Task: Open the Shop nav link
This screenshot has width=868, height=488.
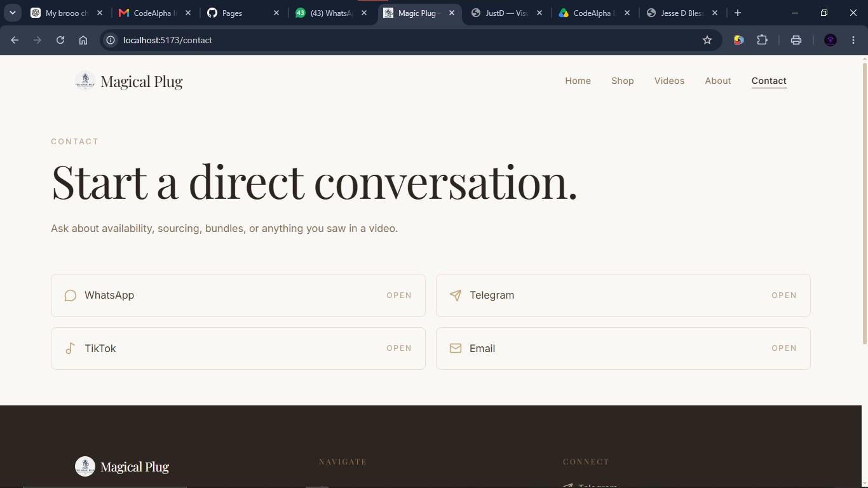Action: point(623,81)
